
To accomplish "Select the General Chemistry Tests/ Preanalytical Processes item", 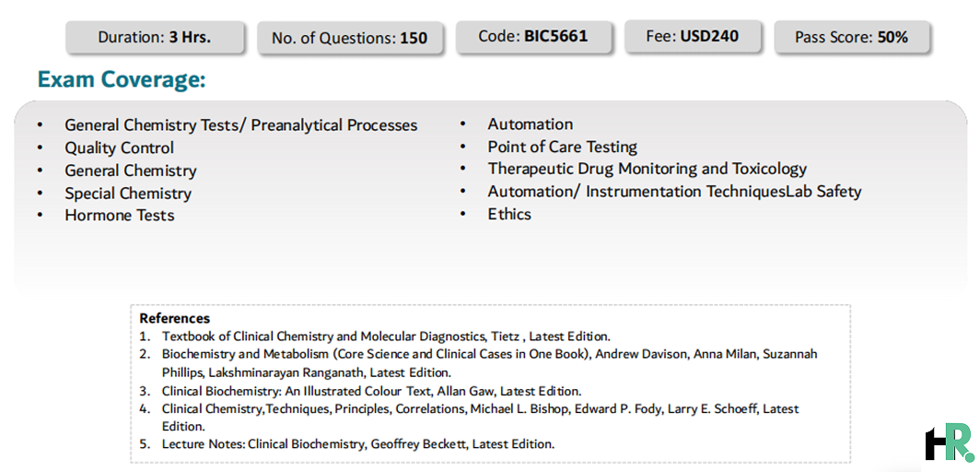I will click(x=240, y=125).
